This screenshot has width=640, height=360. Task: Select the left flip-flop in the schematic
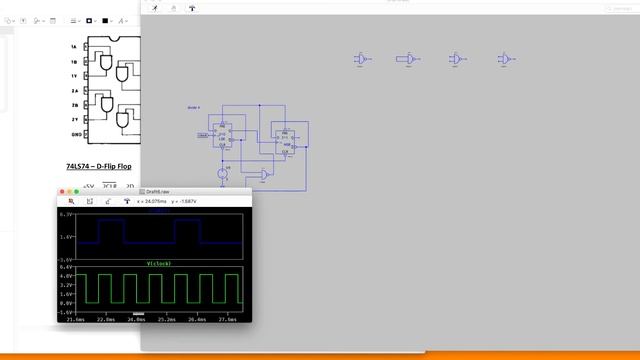point(222,136)
